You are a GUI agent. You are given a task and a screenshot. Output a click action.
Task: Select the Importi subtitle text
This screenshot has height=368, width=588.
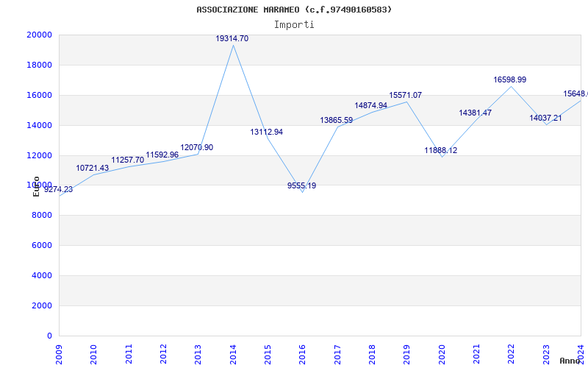pyautogui.click(x=294, y=25)
